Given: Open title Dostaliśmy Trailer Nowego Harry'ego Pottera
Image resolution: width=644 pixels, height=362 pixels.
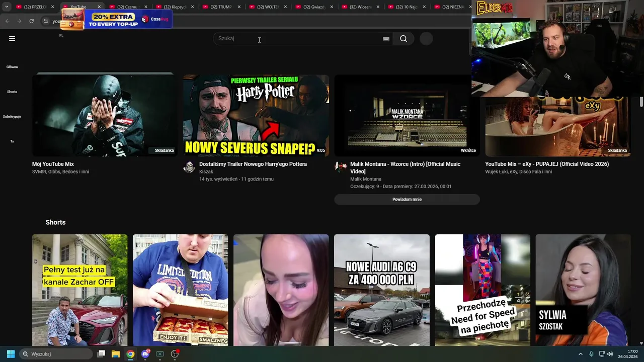Looking at the screenshot, I should [253, 164].
